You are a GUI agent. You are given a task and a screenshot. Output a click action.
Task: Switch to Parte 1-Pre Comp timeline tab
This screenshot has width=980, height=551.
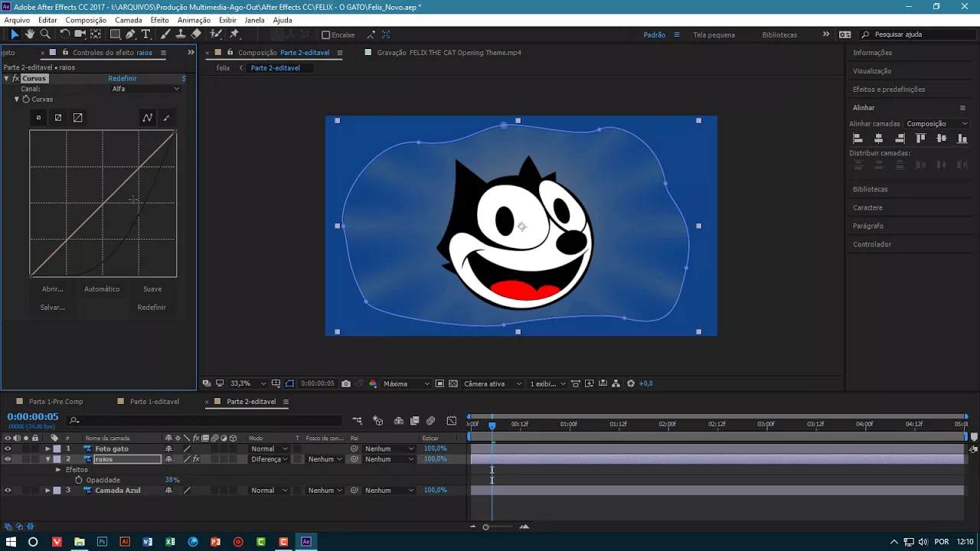[x=56, y=402]
